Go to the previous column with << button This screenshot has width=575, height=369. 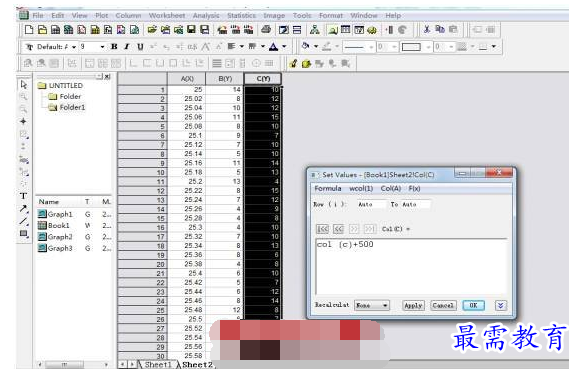click(338, 229)
